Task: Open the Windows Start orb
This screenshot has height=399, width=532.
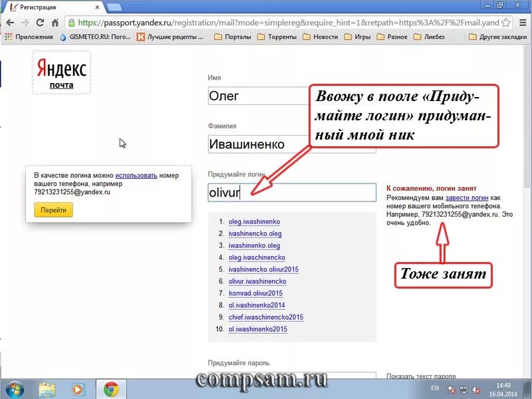Action: (15, 389)
